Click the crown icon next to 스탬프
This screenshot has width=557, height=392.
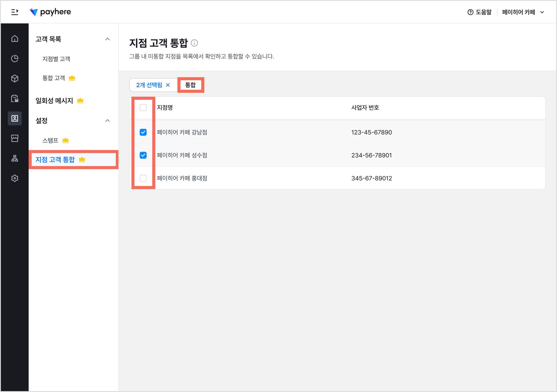(x=65, y=140)
